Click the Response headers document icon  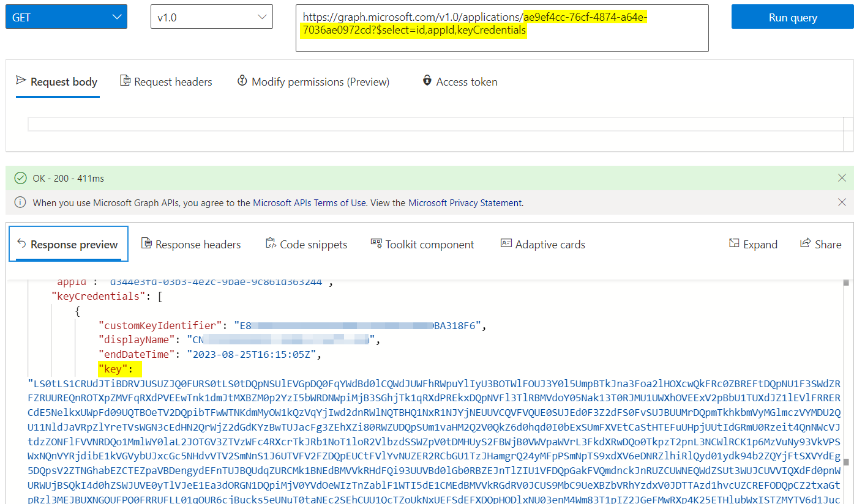click(146, 243)
